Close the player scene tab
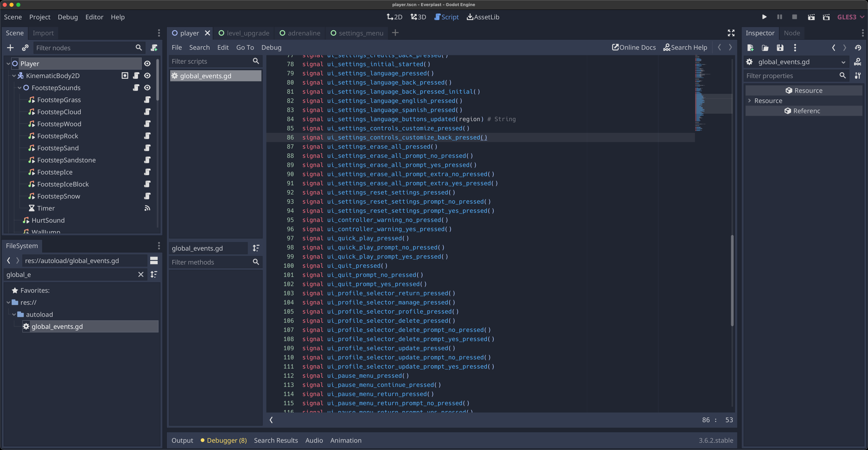The height and width of the screenshot is (450, 868). pyautogui.click(x=208, y=33)
